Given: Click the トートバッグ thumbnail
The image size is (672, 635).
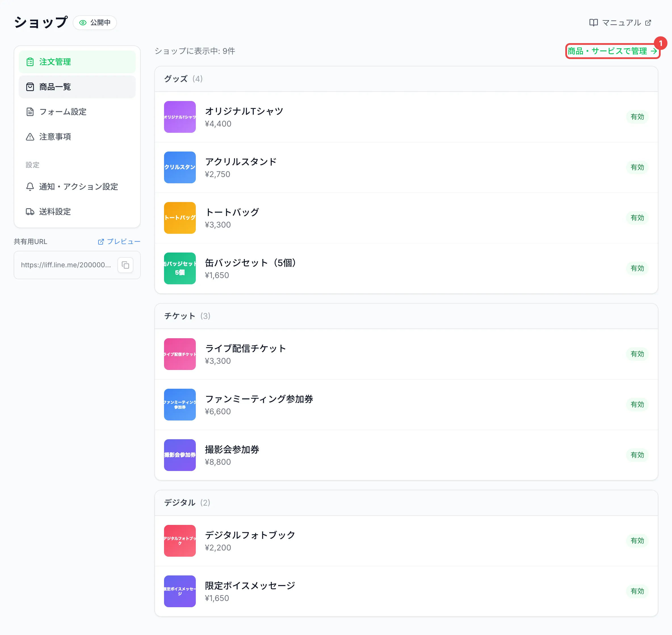Looking at the screenshot, I should 180,218.
